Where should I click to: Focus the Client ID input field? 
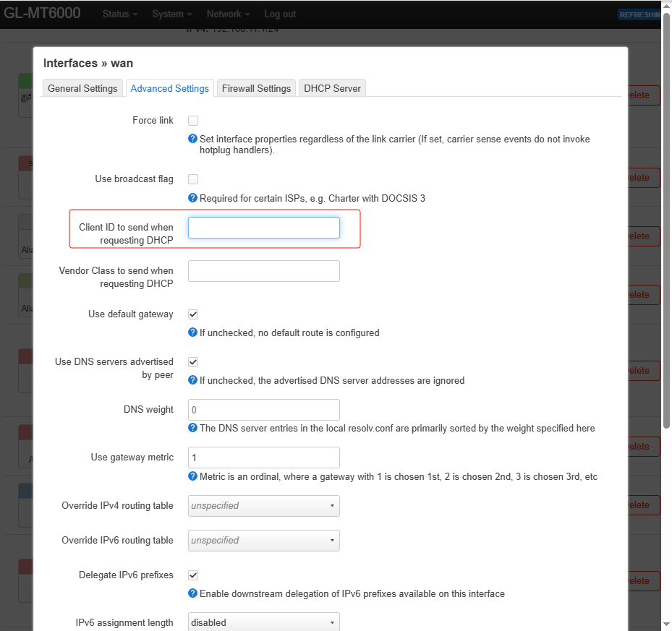263,228
